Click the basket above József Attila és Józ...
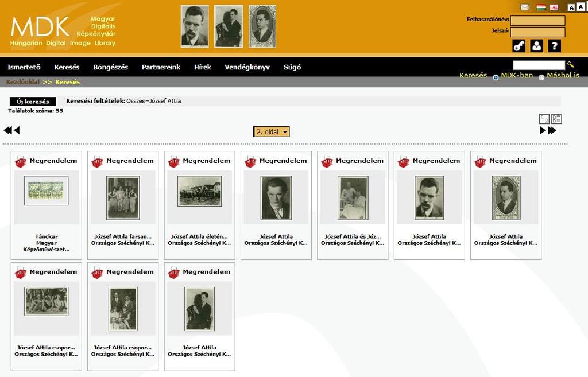This screenshot has height=377, width=588. point(327,161)
